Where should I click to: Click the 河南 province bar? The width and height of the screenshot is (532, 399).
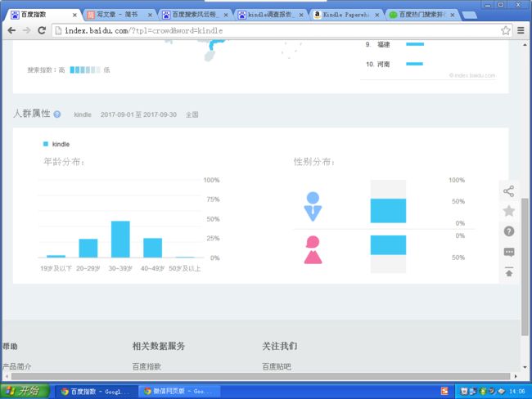415,64
